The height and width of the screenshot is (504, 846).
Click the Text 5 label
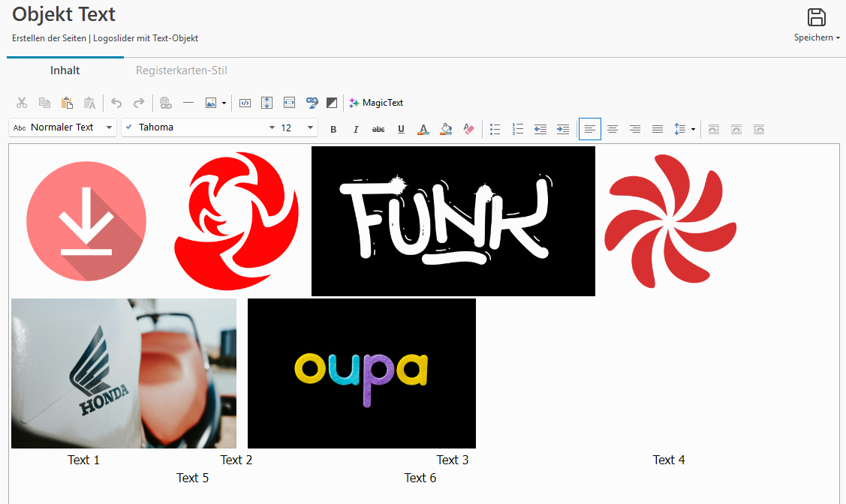pyautogui.click(x=193, y=478)
